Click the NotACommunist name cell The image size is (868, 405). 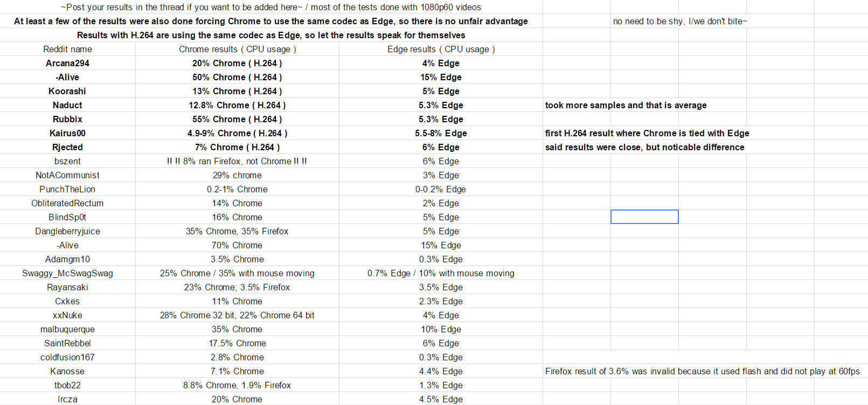coord(67,175)
